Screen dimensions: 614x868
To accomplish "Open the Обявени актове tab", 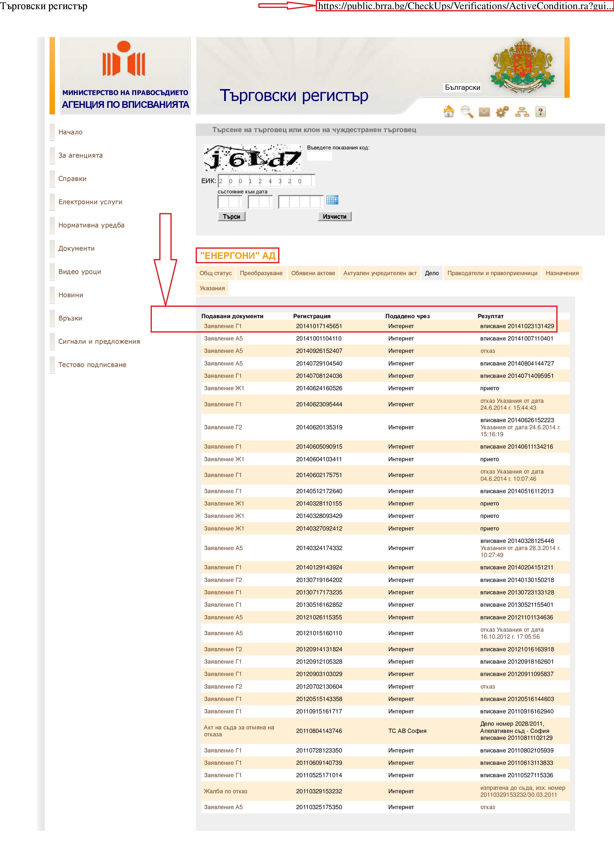I will (313, 273).
